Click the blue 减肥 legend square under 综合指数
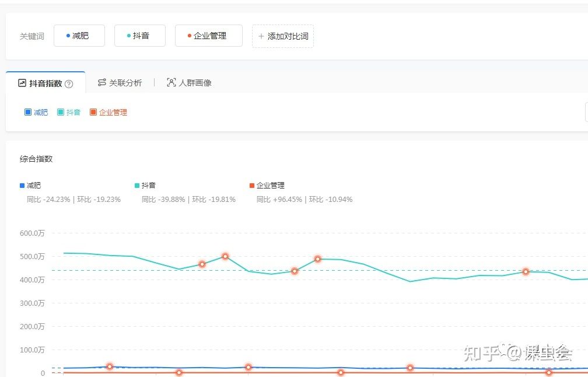This screenshot has width=588, height=377. click(22, 186)
